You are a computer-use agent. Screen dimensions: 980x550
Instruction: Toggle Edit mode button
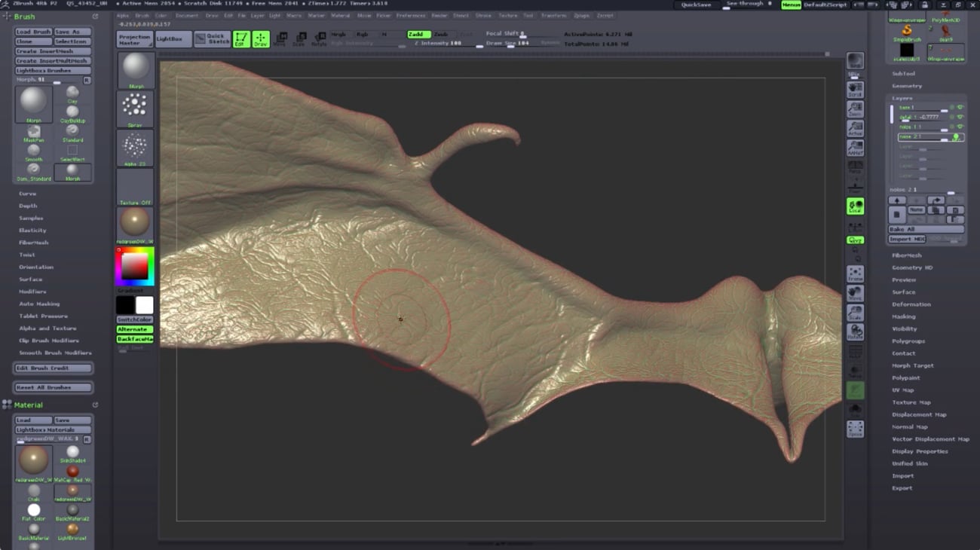(x=241, y=39)
